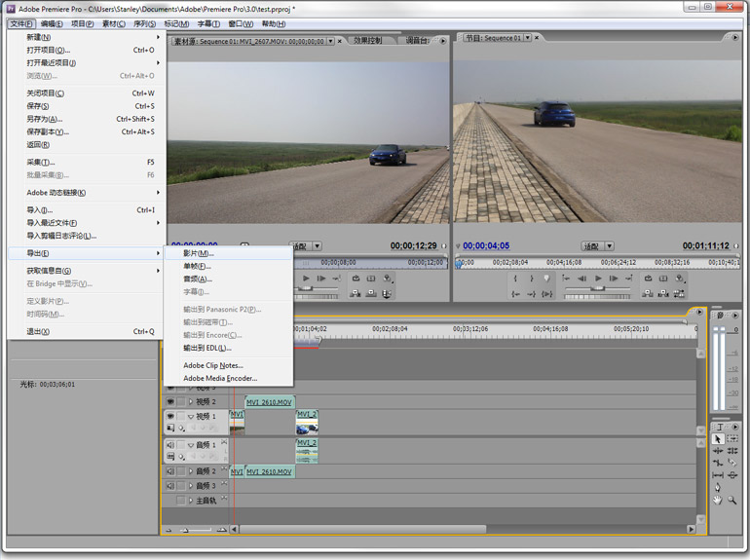Click the Trim monitor button

point(679,293)
